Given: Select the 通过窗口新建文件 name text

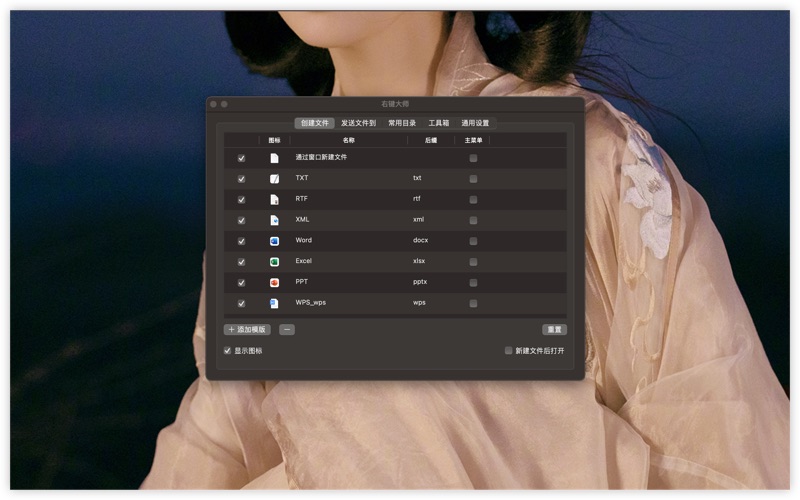Looking at the screenshot, I should [321, 157].
